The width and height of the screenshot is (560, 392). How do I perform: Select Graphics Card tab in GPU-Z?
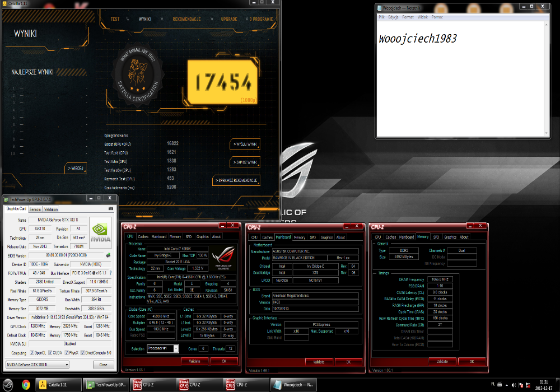16,208
